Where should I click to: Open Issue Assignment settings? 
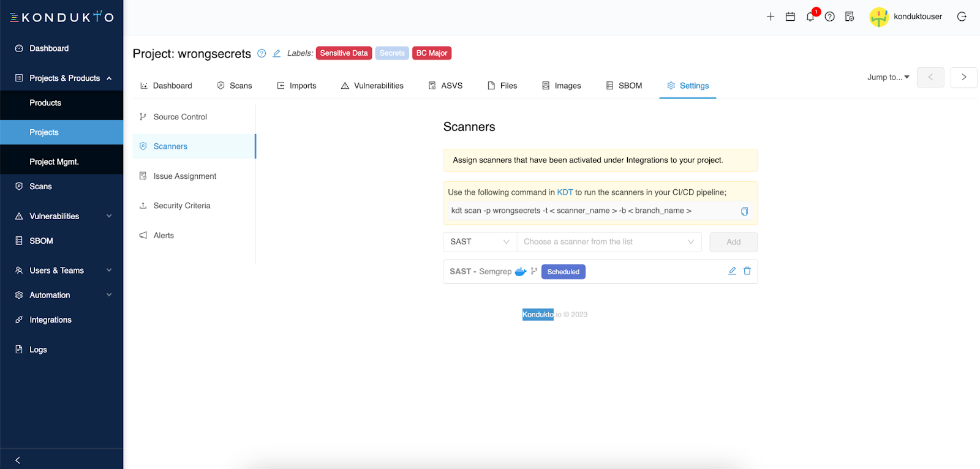coord(194,176)
